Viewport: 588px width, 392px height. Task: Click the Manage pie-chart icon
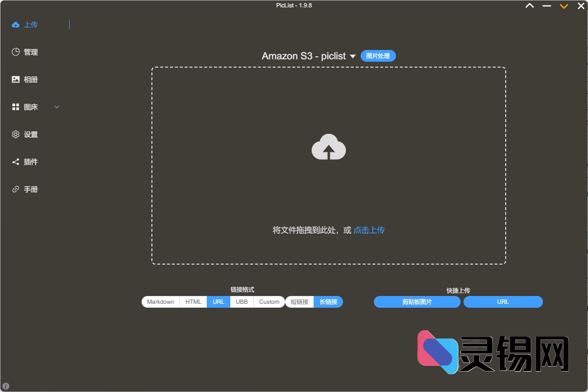click(16, 52)
